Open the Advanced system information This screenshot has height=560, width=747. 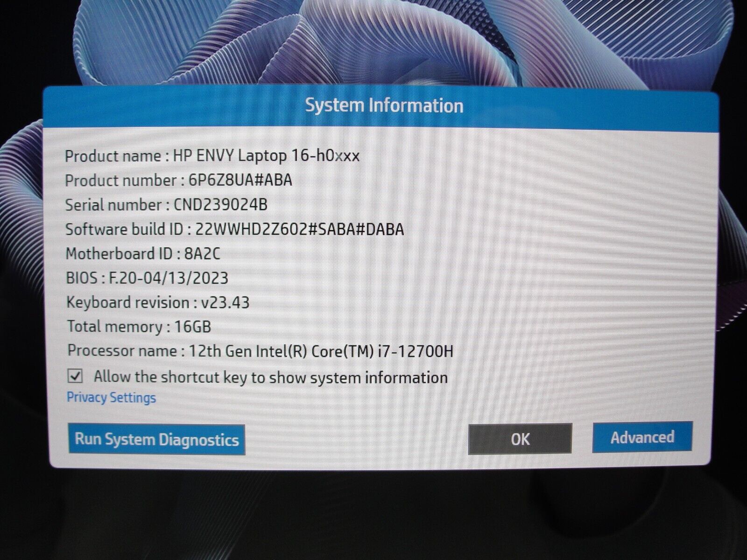point(642,437)
